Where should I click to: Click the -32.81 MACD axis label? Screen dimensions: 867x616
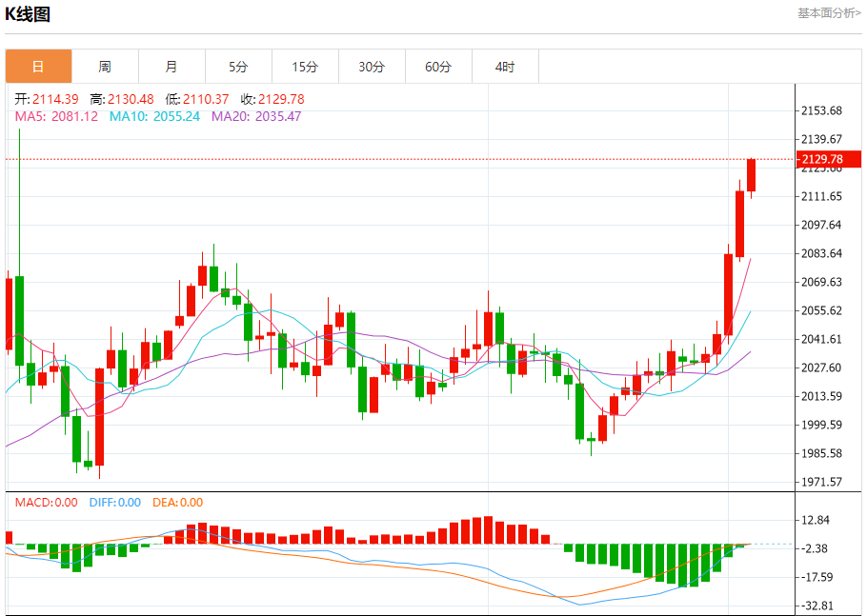coord(816,606)
